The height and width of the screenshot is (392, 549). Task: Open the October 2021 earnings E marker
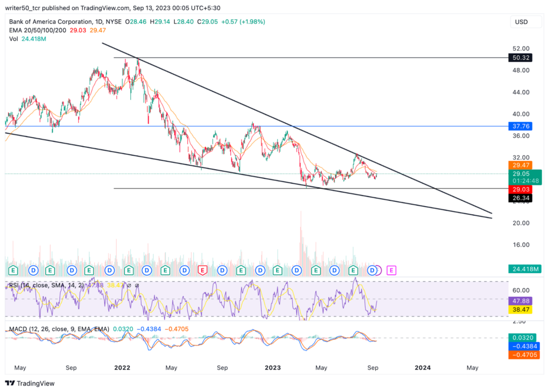click(89, 270)
